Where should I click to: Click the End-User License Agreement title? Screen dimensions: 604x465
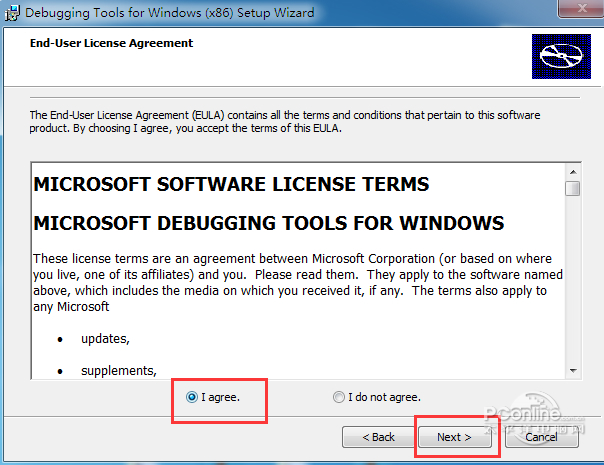coord(111,43)
